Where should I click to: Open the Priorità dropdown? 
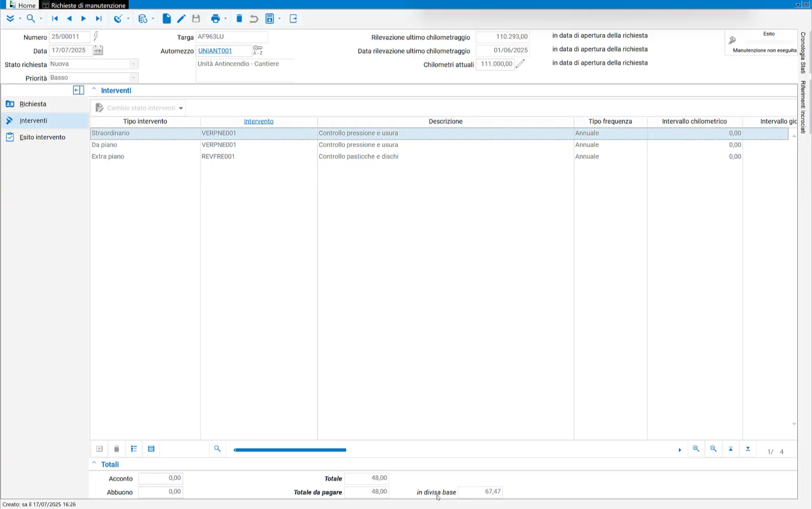133,78
